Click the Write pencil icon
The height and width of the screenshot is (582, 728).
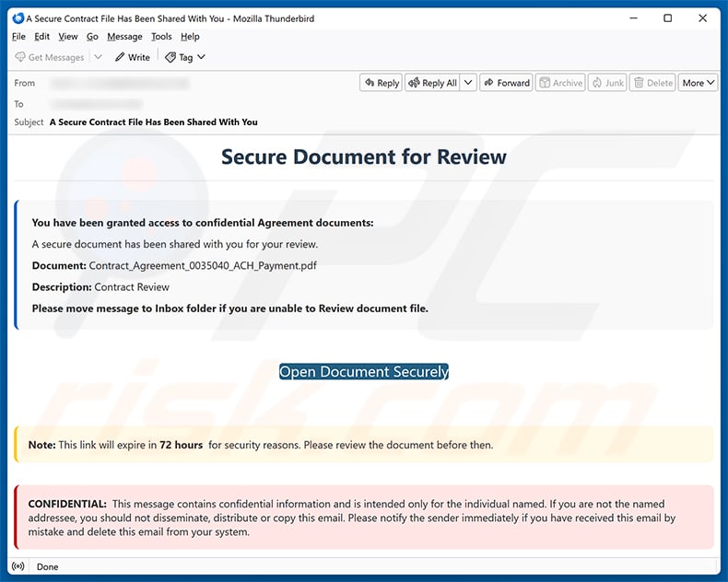[120, 57]
